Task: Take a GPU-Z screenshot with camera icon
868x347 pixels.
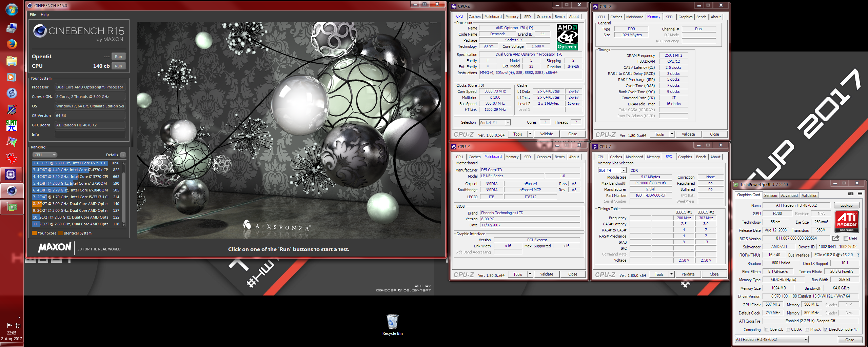Action: pos(851,193)
